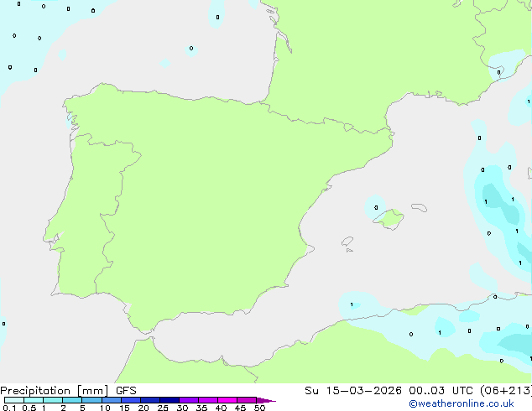Click the over-50 mm arrow tip of legend
The width and height of the screenshot is (532, 411).
tap(266, 400)
